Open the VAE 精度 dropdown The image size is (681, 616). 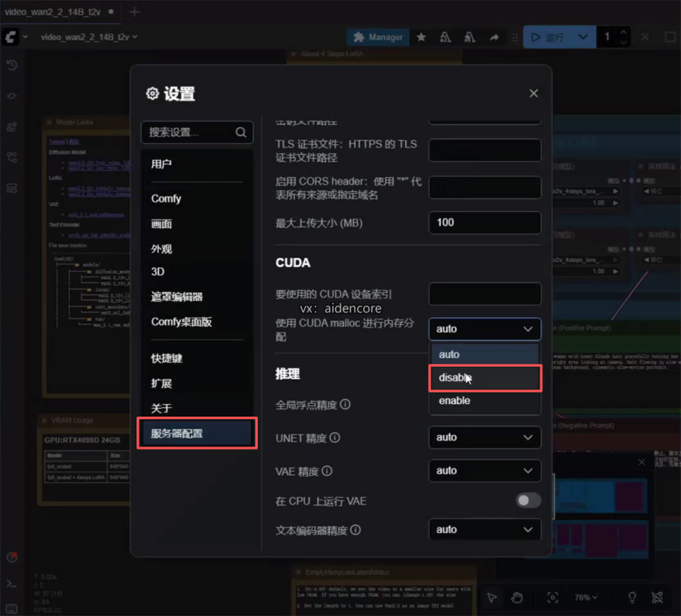coord(484,471)
